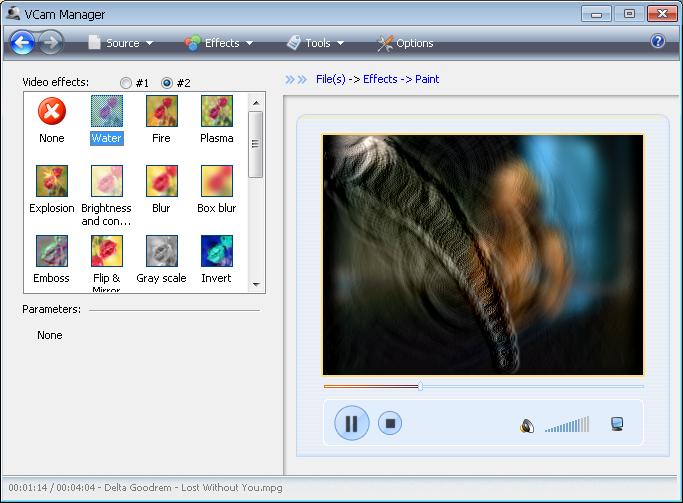Pick the Invert effect icon
Screen dimensions: 683x503
tap(216, 251)
